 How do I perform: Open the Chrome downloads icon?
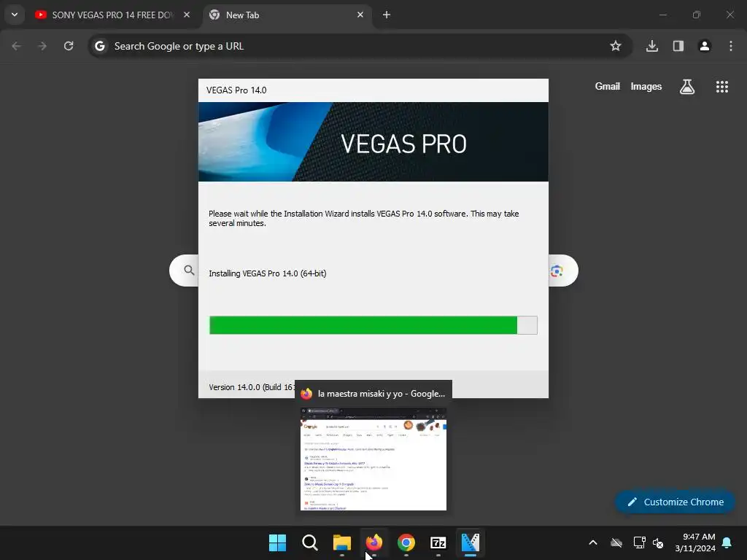click(652, 46)
